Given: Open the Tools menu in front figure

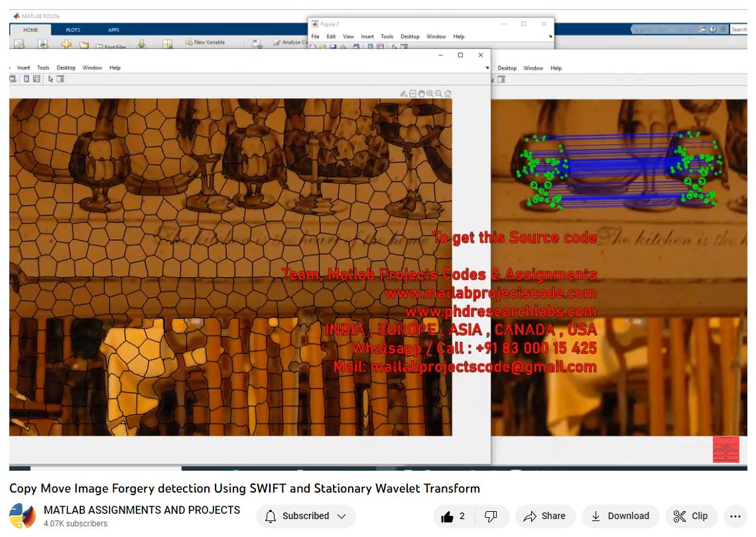Looking at the screenshot, I should [x=43, y=68].
